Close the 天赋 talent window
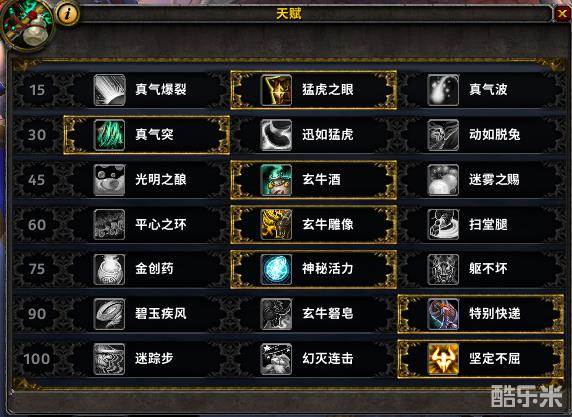572x417 pixels. click(562, 14)
